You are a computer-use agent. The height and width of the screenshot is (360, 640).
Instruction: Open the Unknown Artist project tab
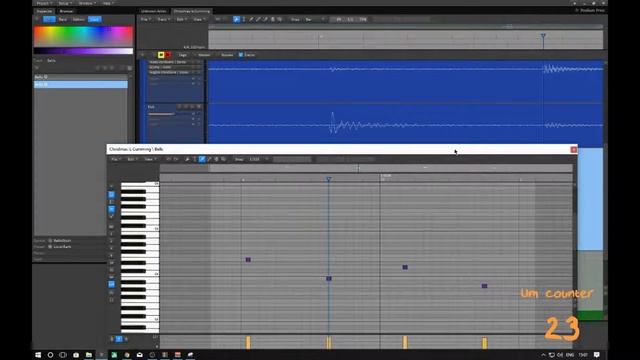153,11
